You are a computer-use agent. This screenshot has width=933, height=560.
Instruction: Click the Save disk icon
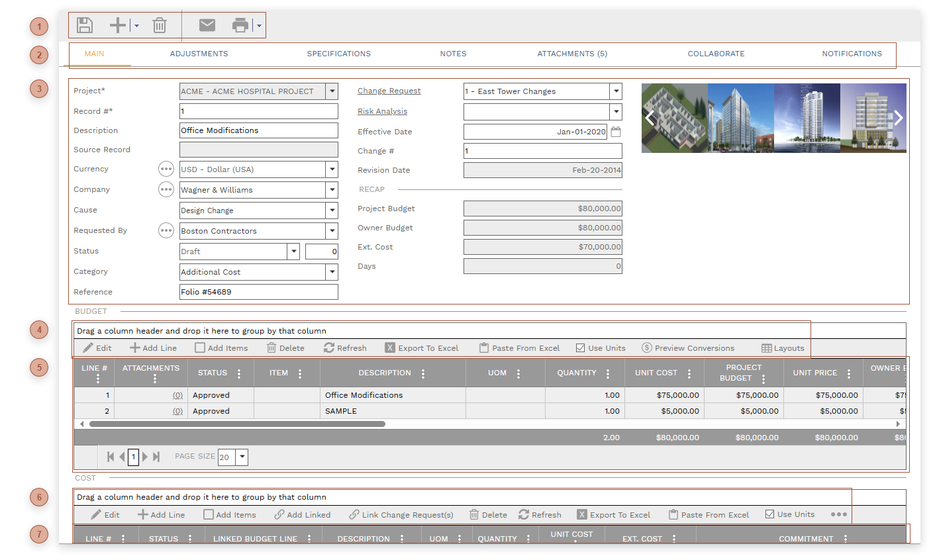coord(85,26)
